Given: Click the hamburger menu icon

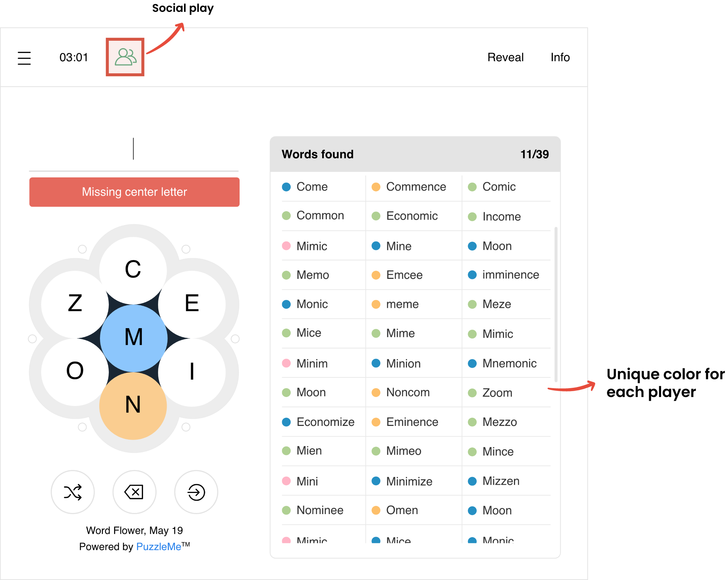Looking at the screenshot, I should (x=24, y=57).
